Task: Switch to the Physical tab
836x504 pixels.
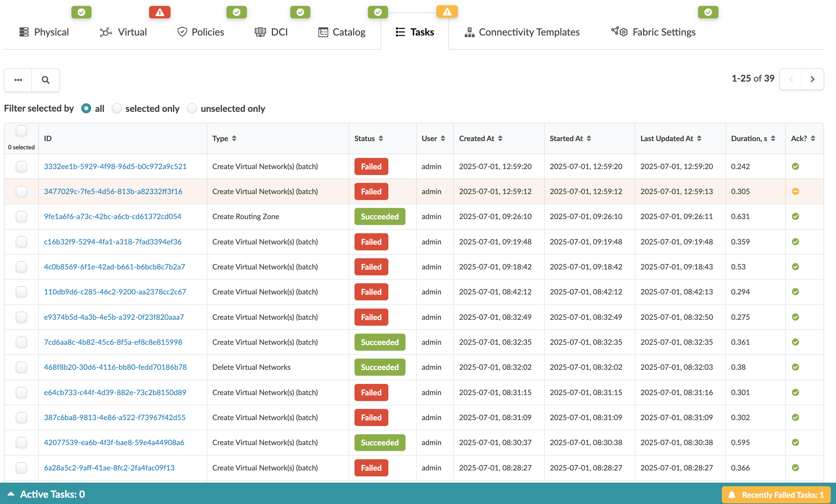Action: click(44, 32)
